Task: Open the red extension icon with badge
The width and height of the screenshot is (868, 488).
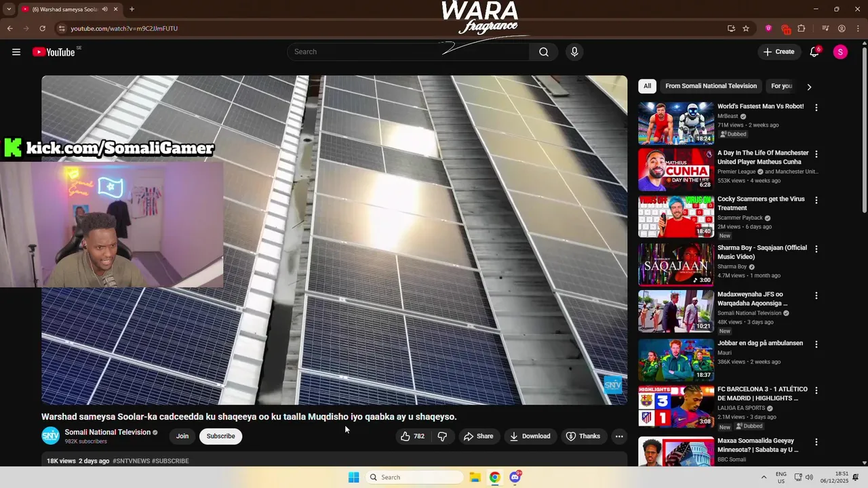Action: [x=786, y=28]
